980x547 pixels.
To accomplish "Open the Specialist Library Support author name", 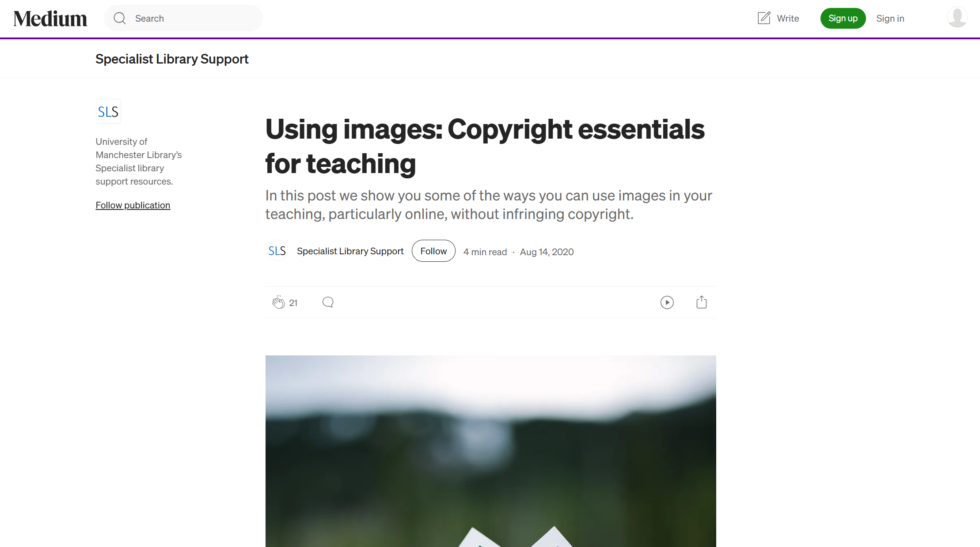I will click(x=350, y=251).
